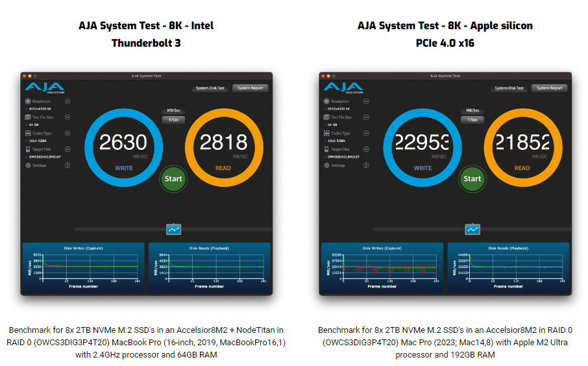
Task: Click the Codec Type icon, Apple silicon window
Action: (326, 133)
